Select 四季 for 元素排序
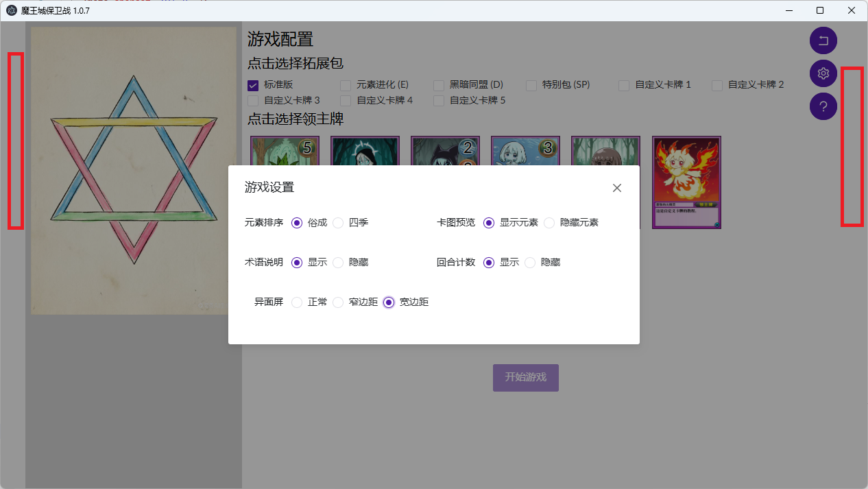Image resolution: width=868 pixels, height=489 pixels. pyautogui.click(x=338, y=222)
